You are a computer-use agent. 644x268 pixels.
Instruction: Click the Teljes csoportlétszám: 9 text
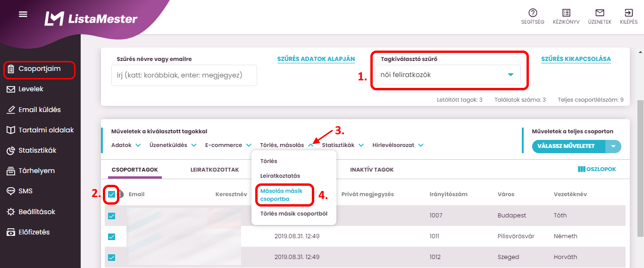[591, 100]
